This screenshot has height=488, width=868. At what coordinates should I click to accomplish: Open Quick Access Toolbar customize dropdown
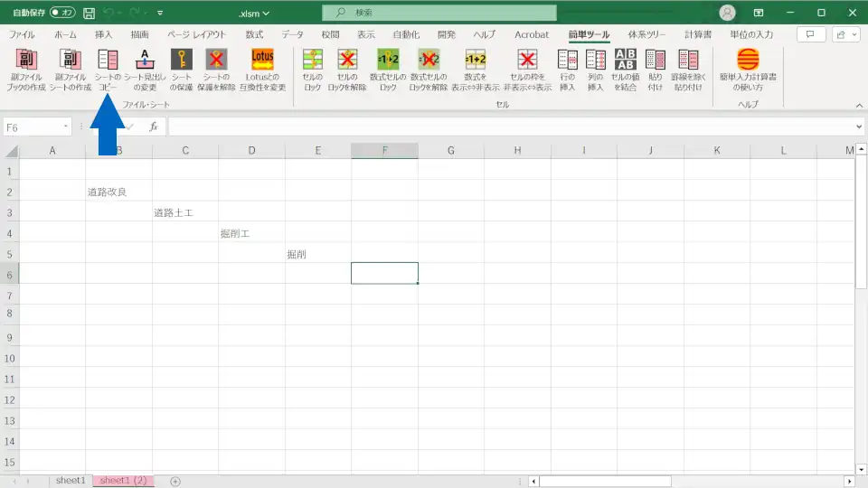tap(160, 13)
